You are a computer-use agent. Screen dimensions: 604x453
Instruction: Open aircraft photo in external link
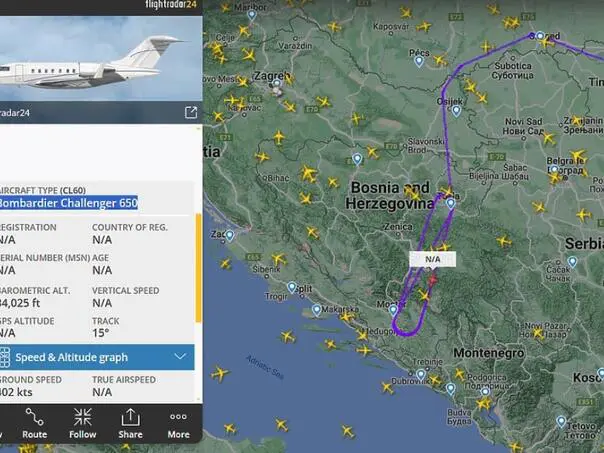click(191, 112)
